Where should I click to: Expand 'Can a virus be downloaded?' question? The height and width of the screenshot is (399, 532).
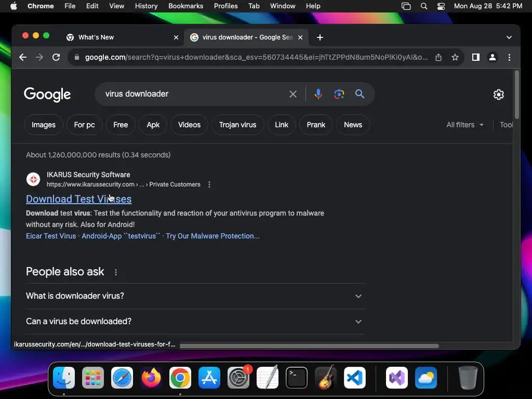coord(195,321)
